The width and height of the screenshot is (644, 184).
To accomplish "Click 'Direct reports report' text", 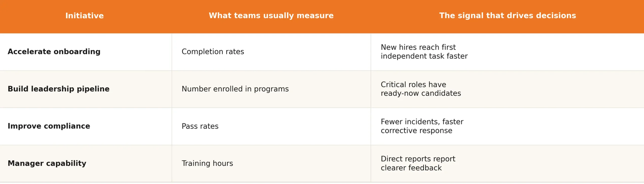I will coord(418,159).
